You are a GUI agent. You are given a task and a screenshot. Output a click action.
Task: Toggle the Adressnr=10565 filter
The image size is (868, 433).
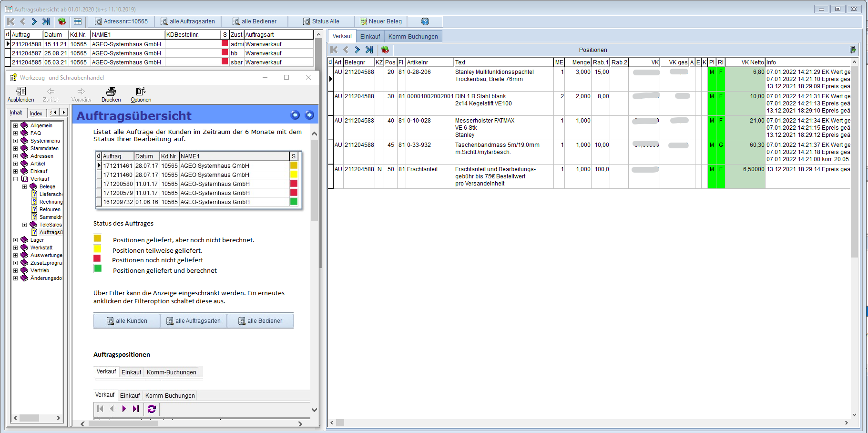coord(122,21)
